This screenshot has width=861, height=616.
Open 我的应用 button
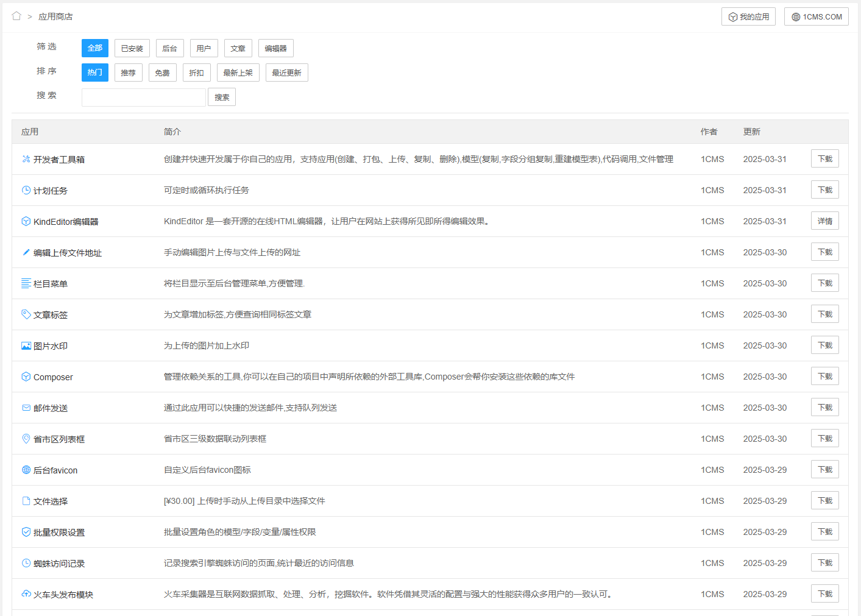748,16
